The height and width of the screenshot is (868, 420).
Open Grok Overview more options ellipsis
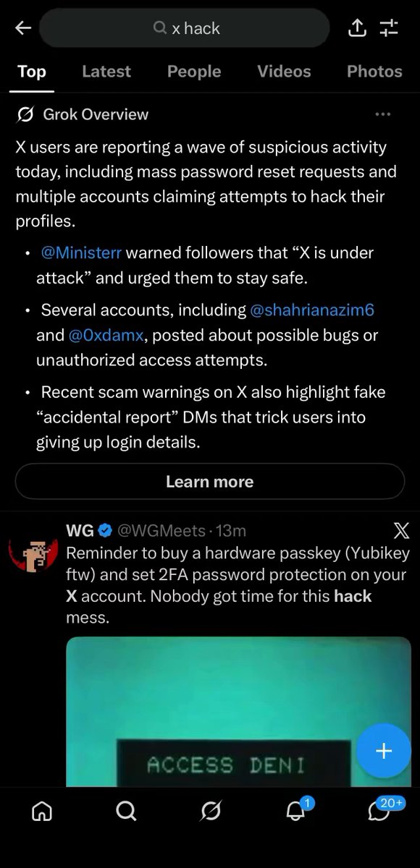click(383, 114)
